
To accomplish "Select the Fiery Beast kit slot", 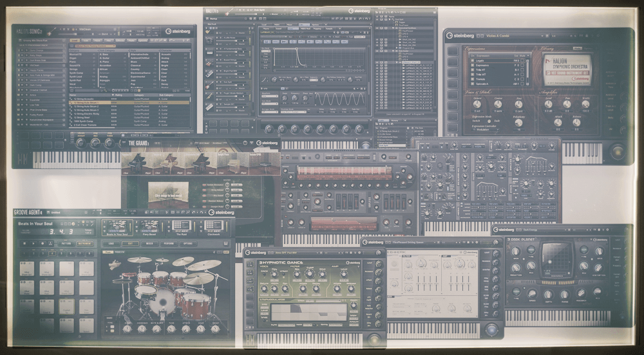I will [x=149, y=228].
